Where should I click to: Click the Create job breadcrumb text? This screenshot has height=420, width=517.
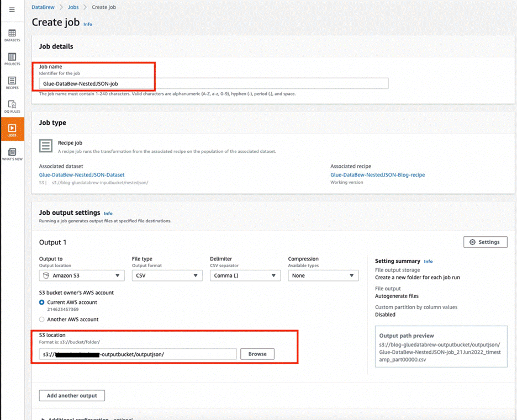[104, 7]
